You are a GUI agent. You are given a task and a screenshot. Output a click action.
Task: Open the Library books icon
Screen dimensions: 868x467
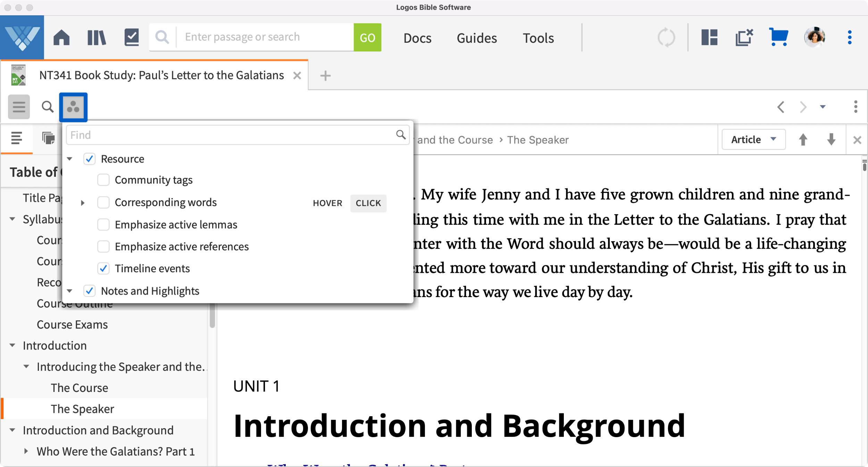click(97, 38)
